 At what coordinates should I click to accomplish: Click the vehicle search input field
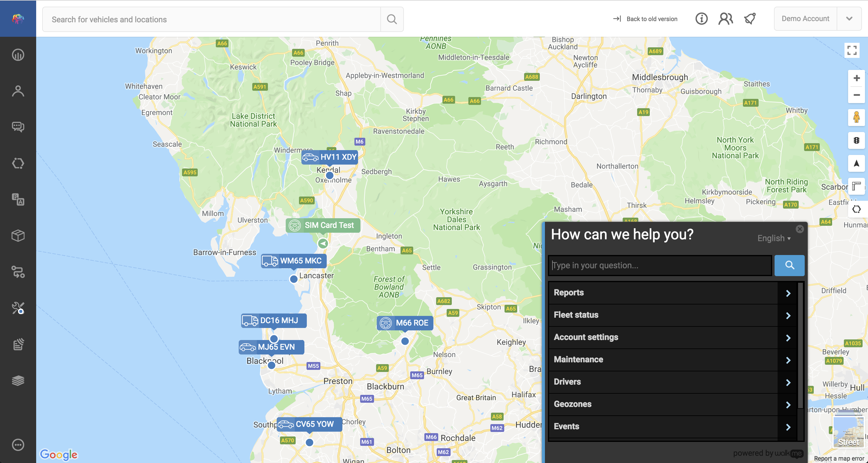212,19
